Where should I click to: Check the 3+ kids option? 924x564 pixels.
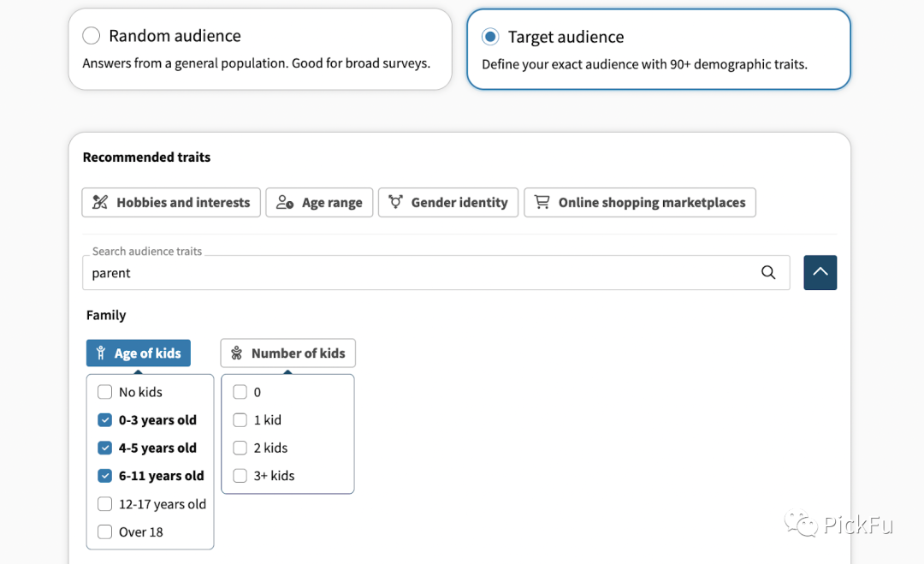click(x=240, y=476)
